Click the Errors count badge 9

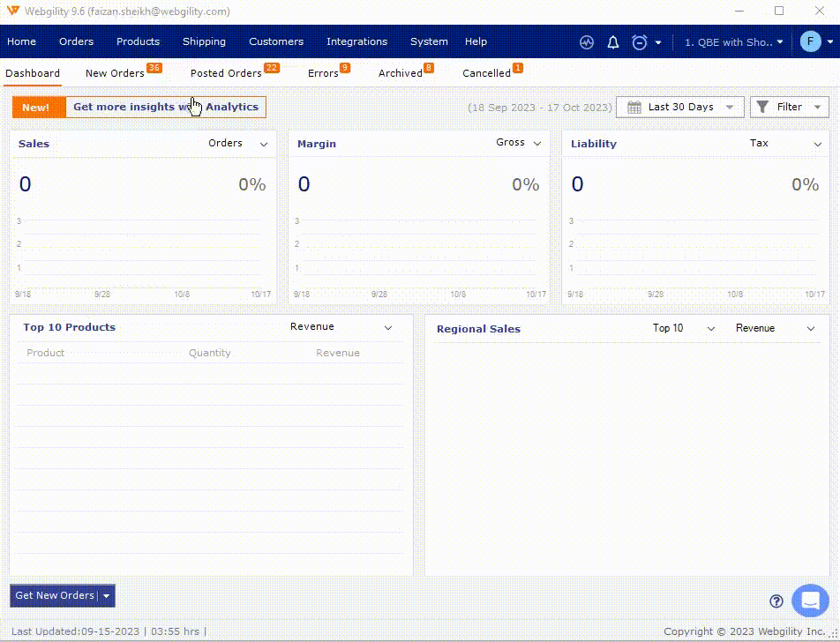tap(345, 68)
